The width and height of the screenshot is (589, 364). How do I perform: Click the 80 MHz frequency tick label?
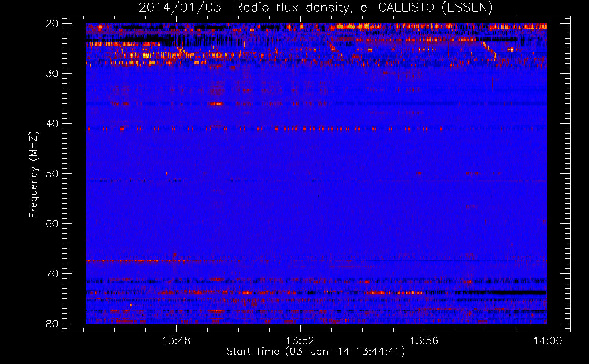click(52, 324)
